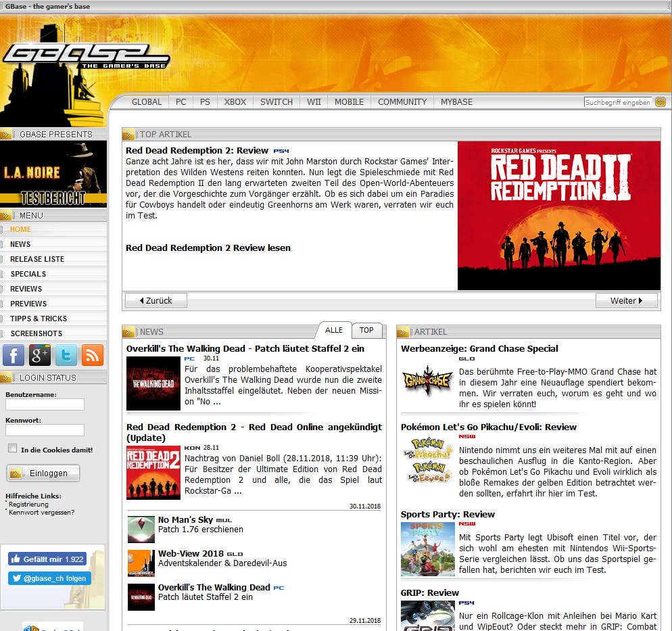Click the Zurück button under top article

click(156, 300)
